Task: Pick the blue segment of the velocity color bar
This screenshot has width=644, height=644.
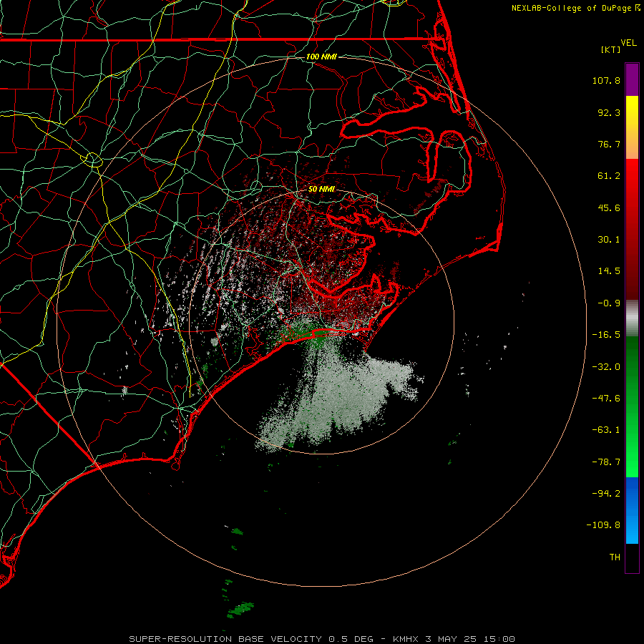Action: (632, 510)
